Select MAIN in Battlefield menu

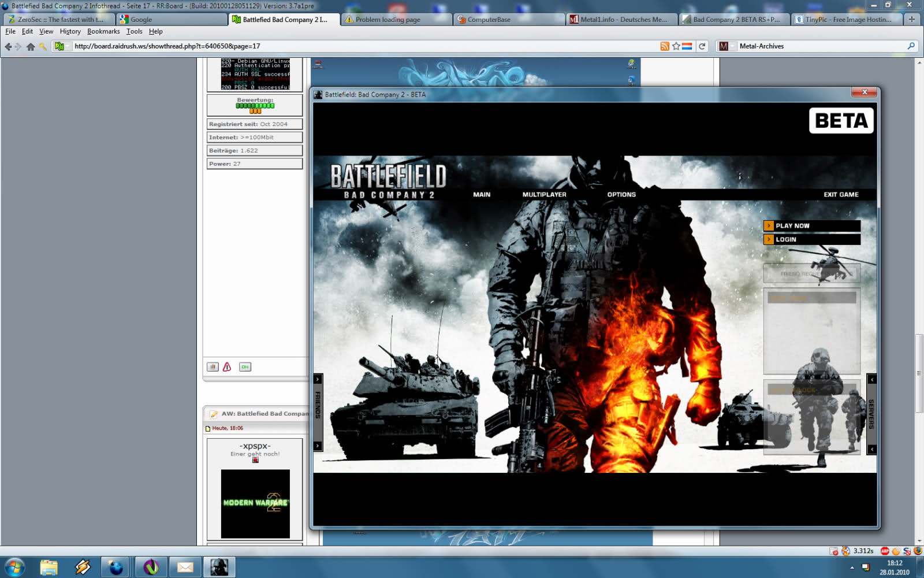click(482, 195)
